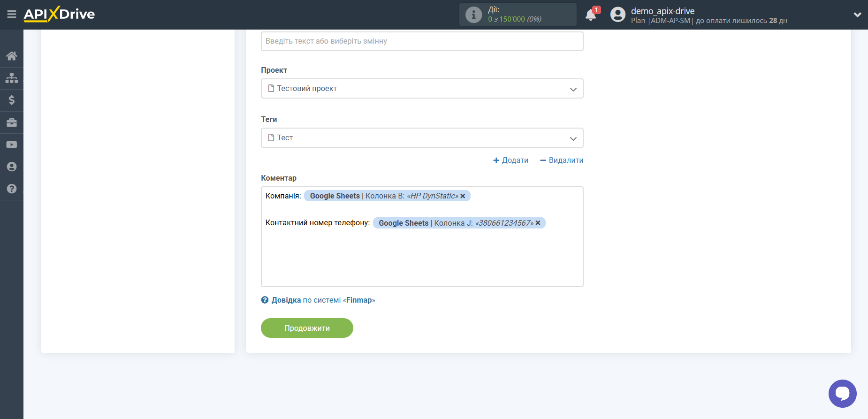
Task: Click the Видалити link
Action: click(x=562, y=160)
